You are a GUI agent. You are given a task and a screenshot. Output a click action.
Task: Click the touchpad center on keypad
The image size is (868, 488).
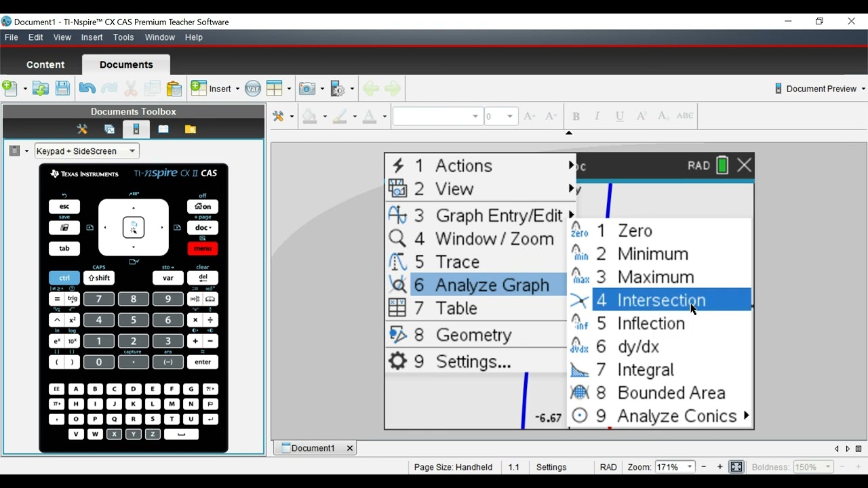tap(134, 227)
